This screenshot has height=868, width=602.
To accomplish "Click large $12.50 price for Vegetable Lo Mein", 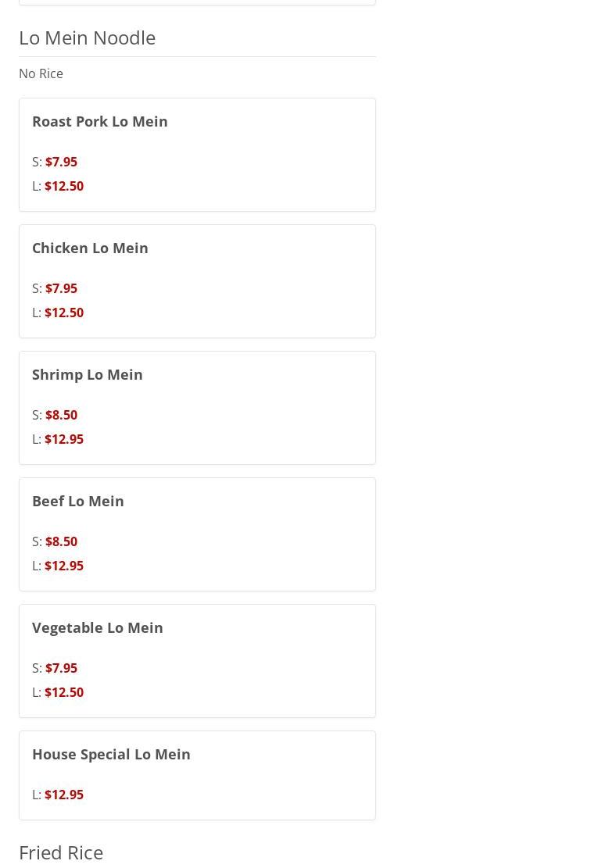I will (x=64, y=692).
